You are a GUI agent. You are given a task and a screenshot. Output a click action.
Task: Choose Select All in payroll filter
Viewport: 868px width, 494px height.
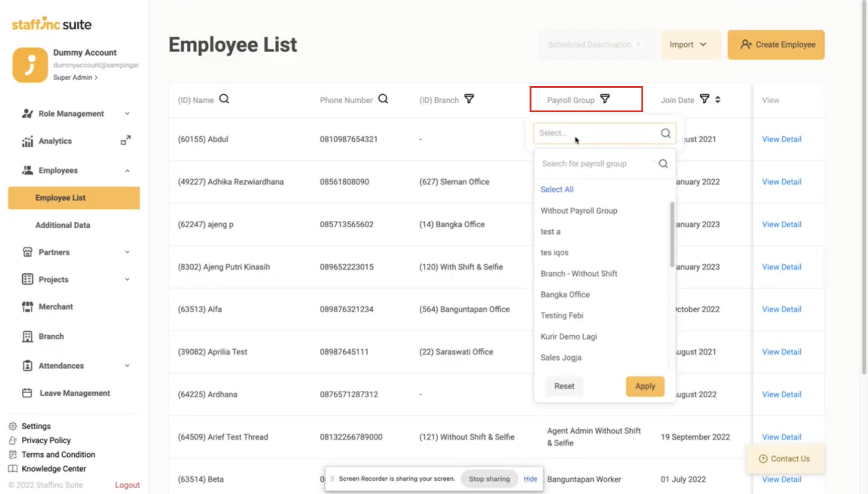point(557,190)
